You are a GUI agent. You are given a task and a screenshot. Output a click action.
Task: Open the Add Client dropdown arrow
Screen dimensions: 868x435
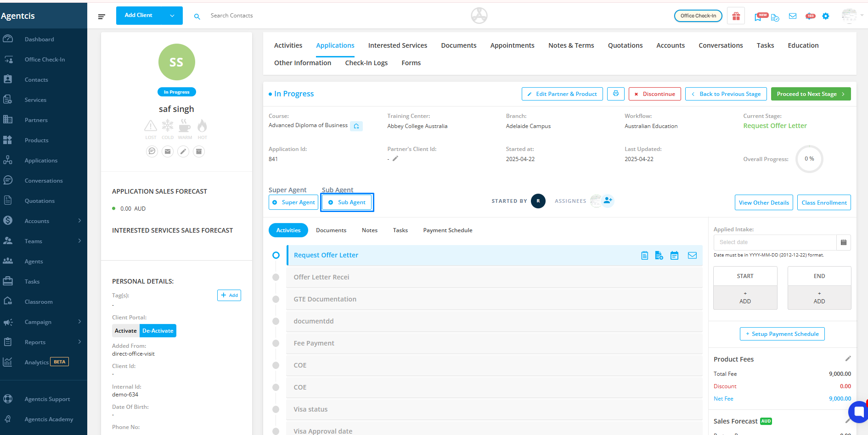(x=172, y=16)
